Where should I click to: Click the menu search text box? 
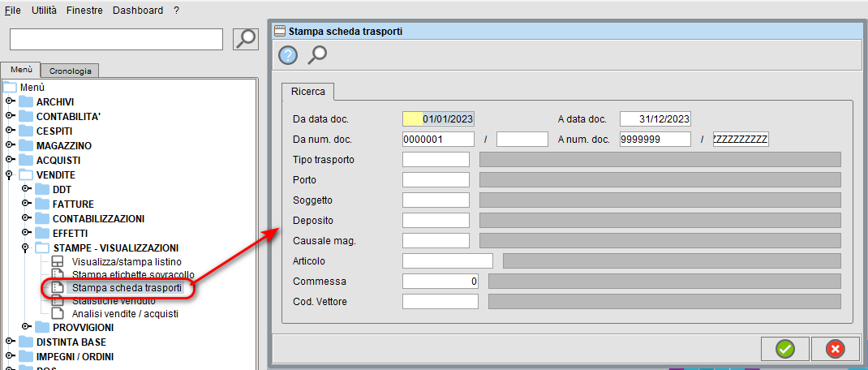[x=116, y=39]
